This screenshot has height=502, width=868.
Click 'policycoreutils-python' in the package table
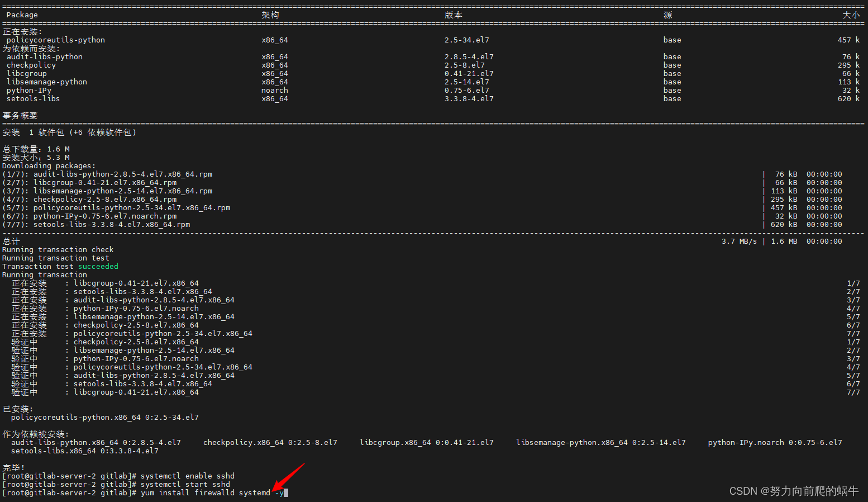coord(56,40)
